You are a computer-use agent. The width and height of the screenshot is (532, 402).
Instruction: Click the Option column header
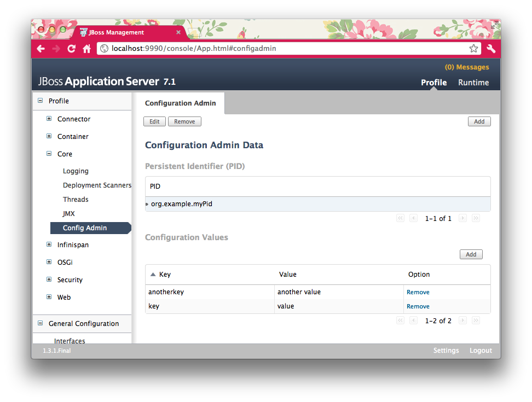(419, 274)
